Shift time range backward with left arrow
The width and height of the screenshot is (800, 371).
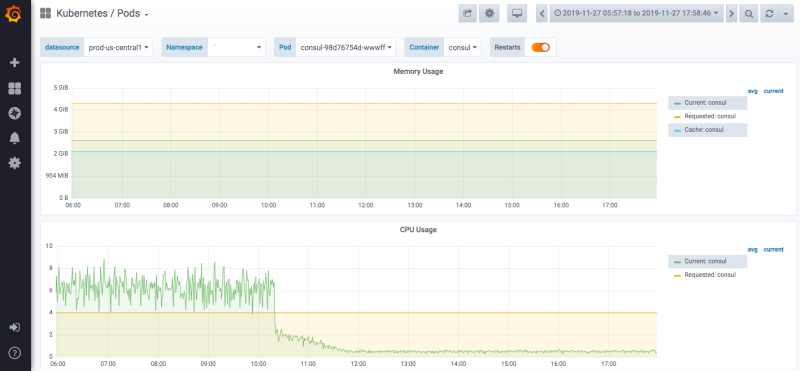coord(542,14)
